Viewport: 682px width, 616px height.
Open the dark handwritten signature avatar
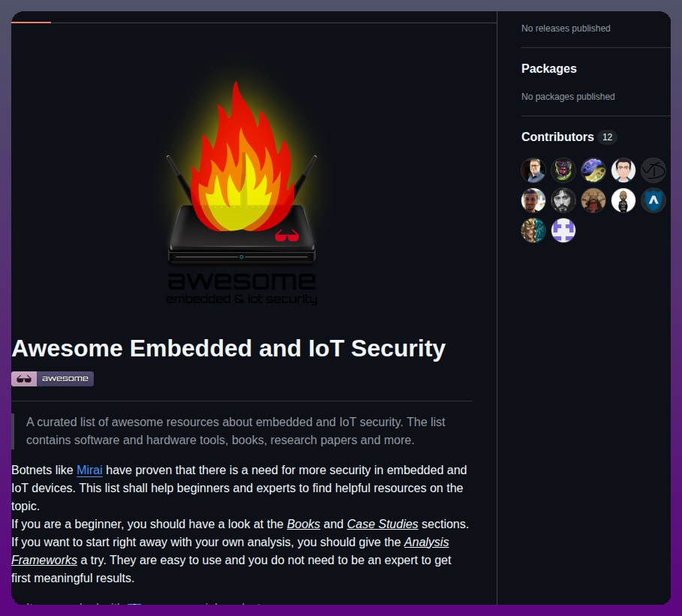coord(653,170)
